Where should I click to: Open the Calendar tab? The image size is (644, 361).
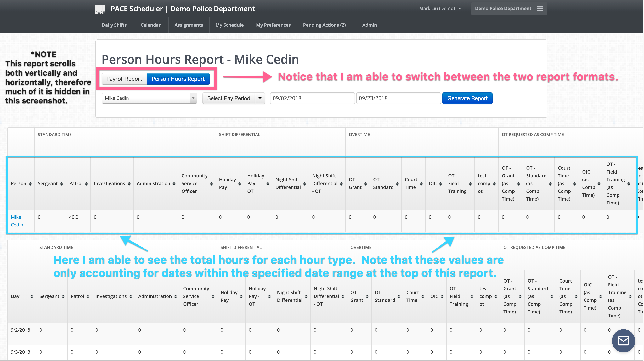click(150, 25)
